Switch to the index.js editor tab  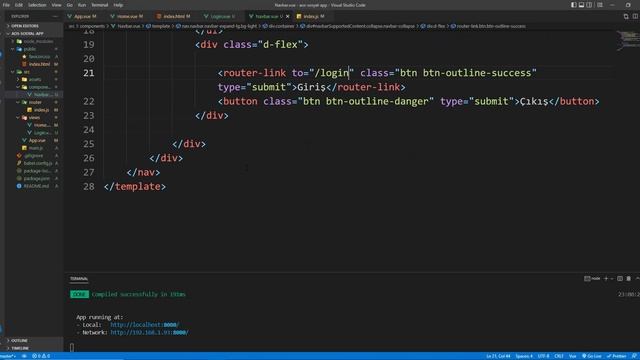311,16
